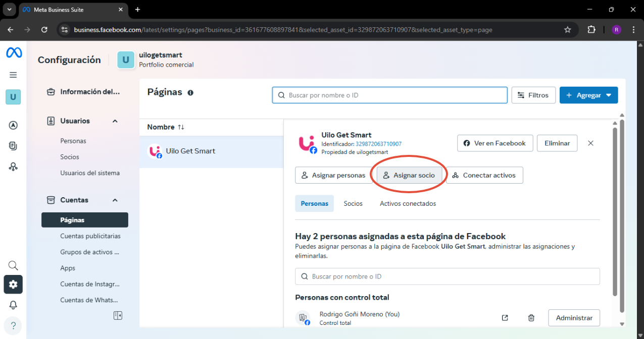This screenshot has height=339, width=644.
Task: Open the help question mark icon
Action: click(x=13, y=325)
